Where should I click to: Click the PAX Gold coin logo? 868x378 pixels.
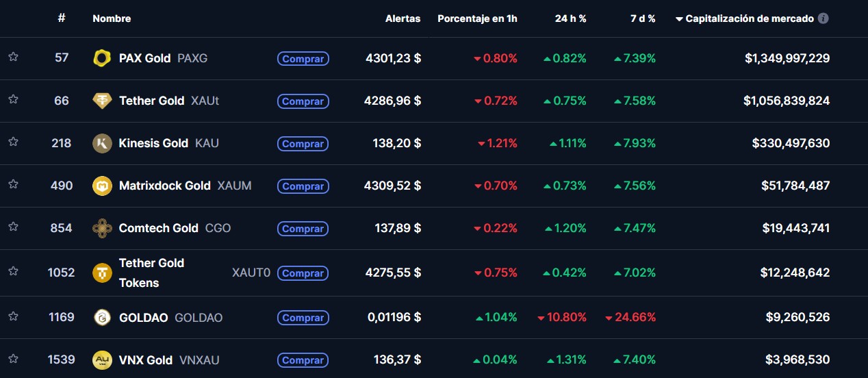[x=102, y=58]
